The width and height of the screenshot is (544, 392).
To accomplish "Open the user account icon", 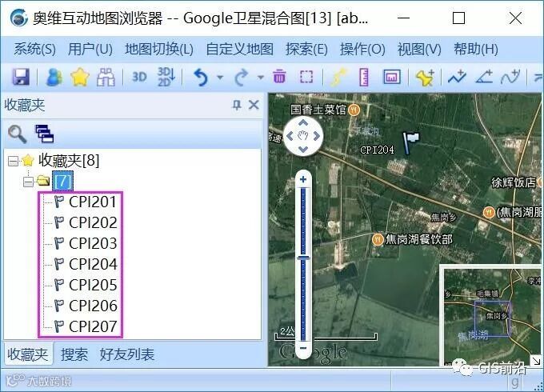I will tap(54, 77).
